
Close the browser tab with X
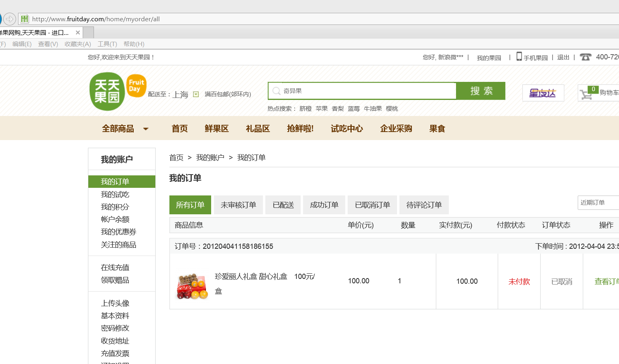pos(78,33)
